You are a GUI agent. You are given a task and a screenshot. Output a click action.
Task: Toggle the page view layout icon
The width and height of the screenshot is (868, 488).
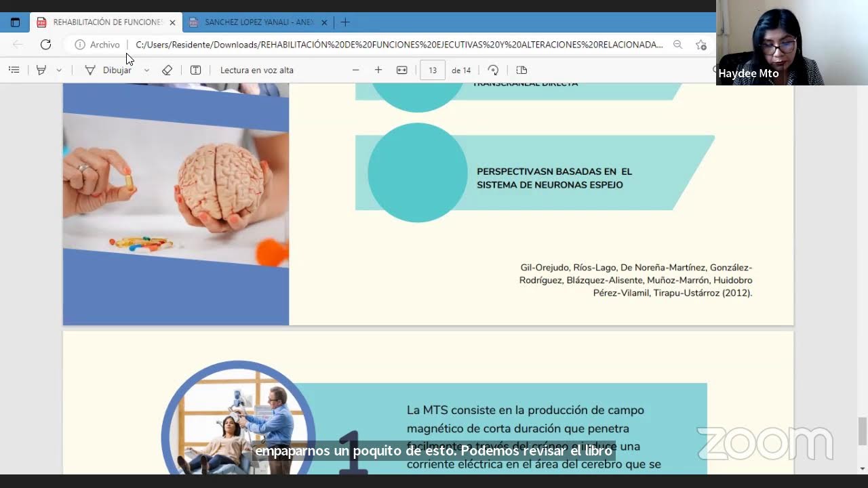521,70
